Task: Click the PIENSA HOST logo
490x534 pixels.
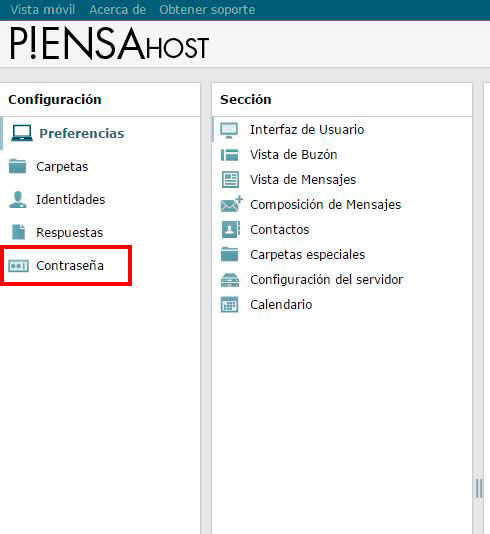Action: click(109, 44)
